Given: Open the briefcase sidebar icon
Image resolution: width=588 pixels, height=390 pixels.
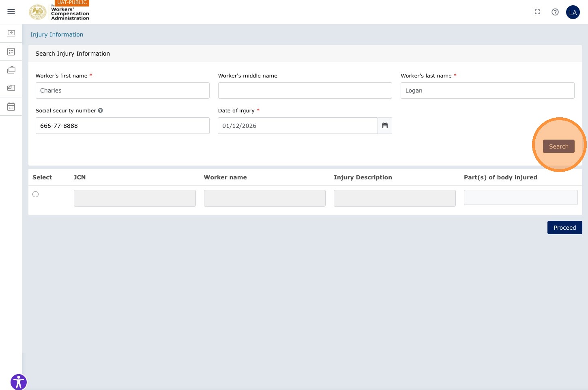Looking at the screenshot, I should [x=11, y=70].
